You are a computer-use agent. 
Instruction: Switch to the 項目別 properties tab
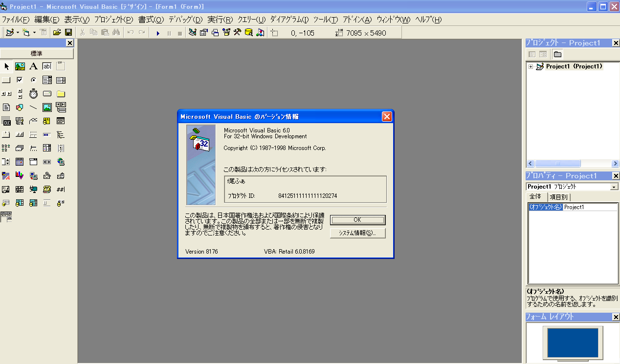(559, 197)
